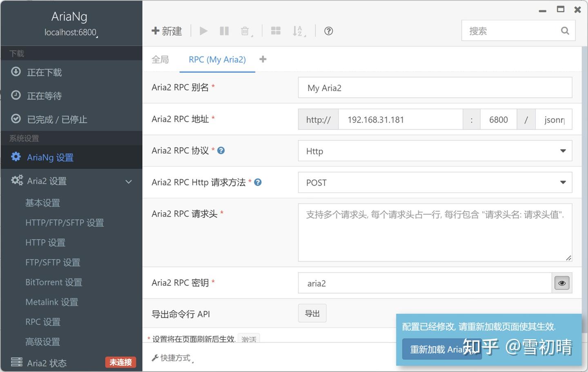Image resolution: width=588 pixels, height=372 pixels.
Task: Add a new RPC tab with the plus
Action: coord(263,59)
